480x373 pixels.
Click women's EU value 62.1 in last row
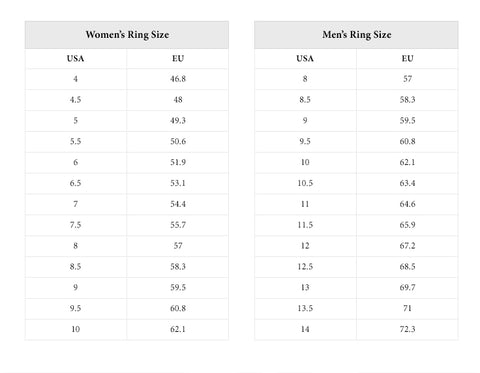coord(178,329)
